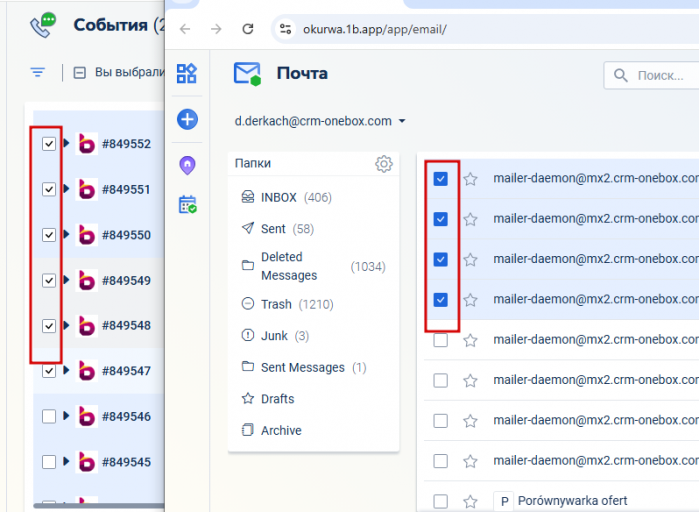This screenshot has width=699, height=512.
Task: Expand event #849546 row arrow
Action: 66,415
